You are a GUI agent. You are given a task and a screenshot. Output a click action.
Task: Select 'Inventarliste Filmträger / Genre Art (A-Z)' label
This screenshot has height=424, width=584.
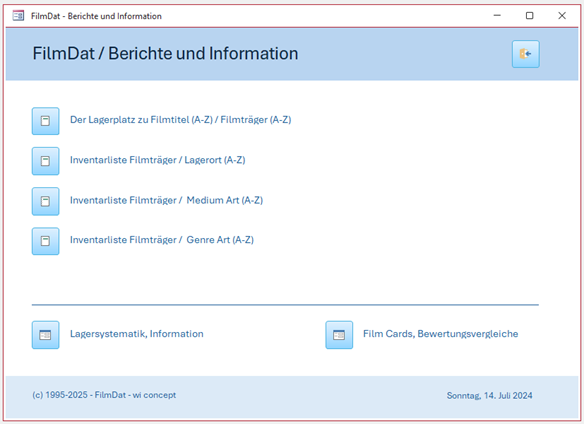162,240
